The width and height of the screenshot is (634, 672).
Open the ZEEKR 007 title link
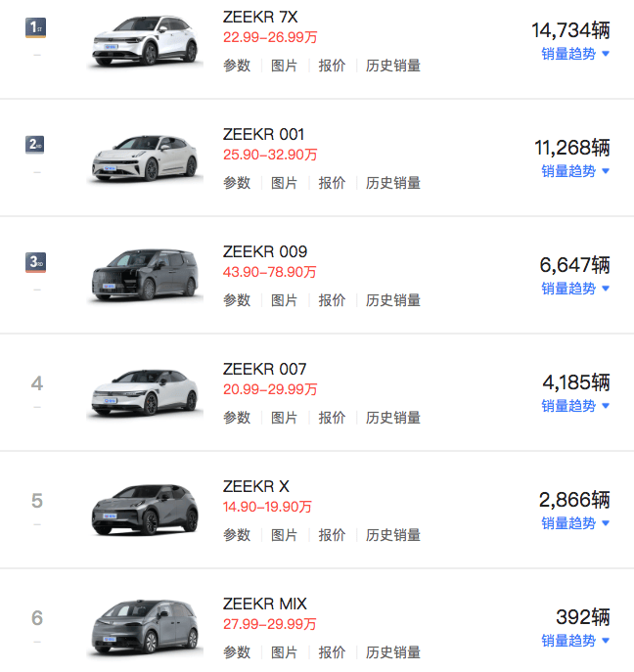(x=265, y=369)
